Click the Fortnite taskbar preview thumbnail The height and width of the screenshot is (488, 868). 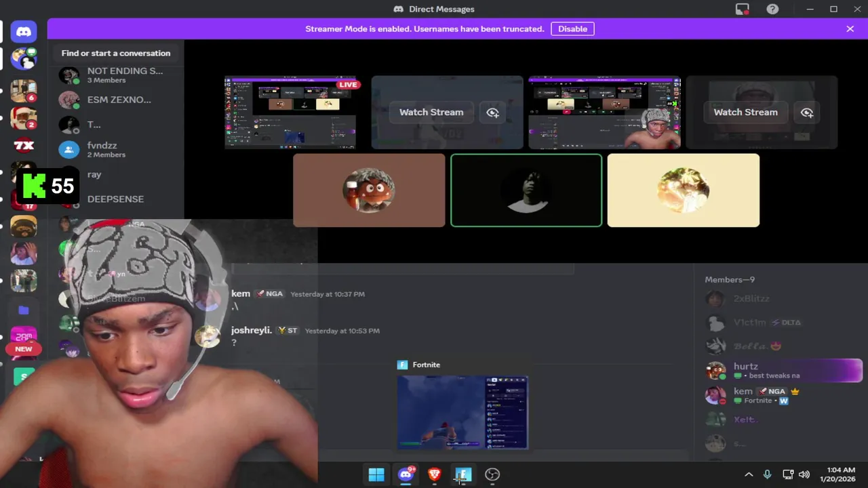tap(462, 412)
